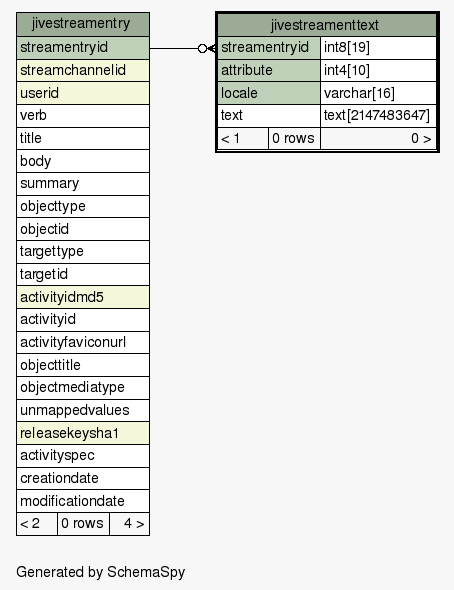Click the '< 1' parents cell in jivestreamenttext
The height and width of the screenshot is (590, 454).
[x=243, y=138]
